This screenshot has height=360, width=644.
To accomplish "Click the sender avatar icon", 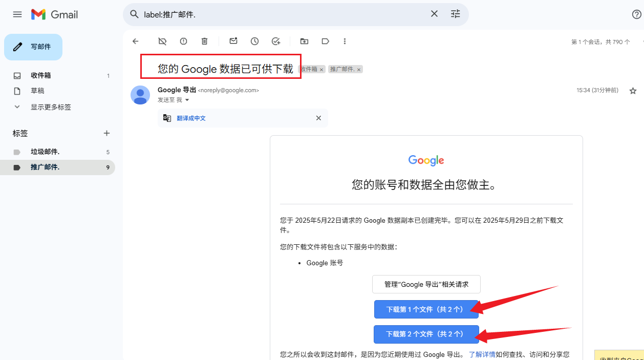I will tap(140, 95).
